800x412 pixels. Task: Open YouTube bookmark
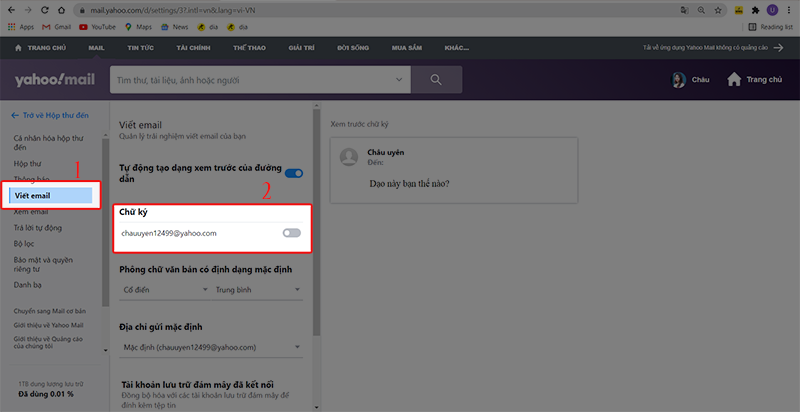pyautogui.click(x=97, y=27)
